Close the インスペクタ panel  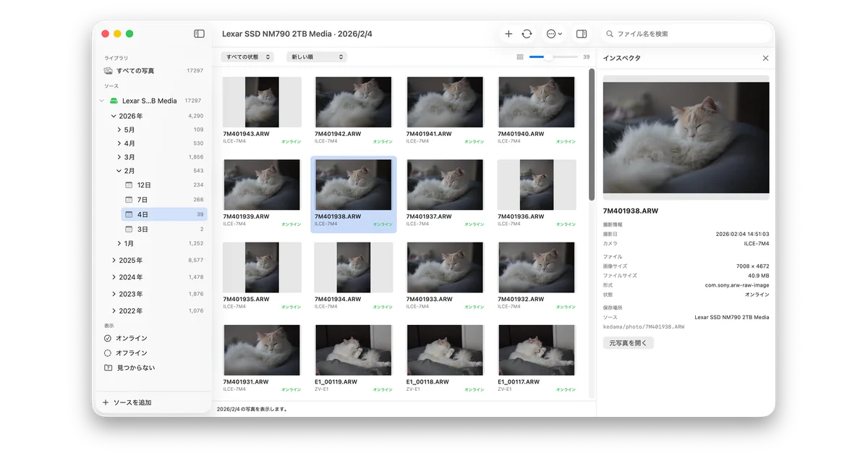pos(765,58)
